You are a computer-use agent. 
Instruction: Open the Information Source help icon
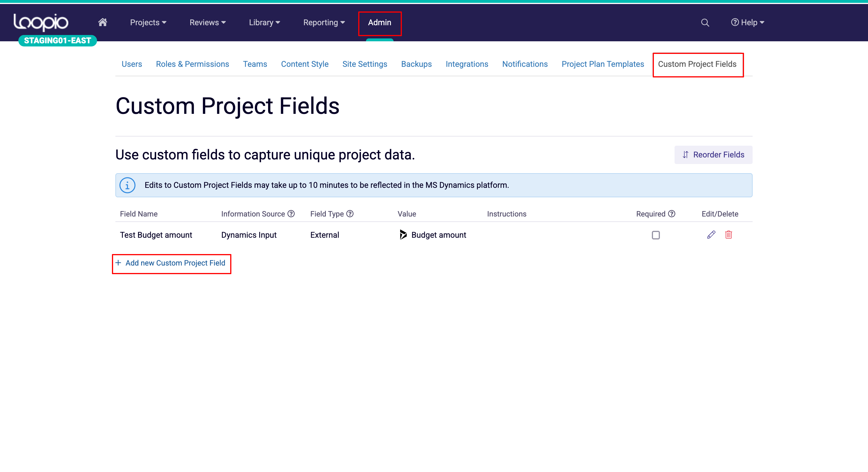coord(291,213)
